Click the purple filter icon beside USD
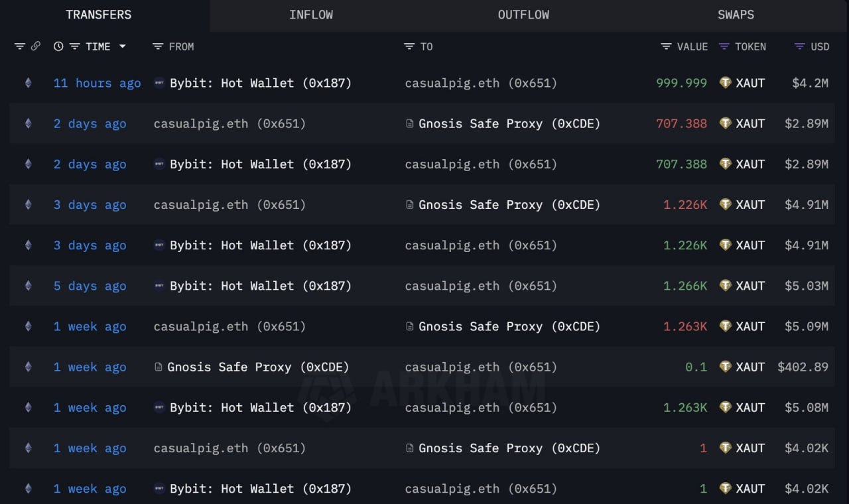The width and height of the screenshot is (849, 504). (x=800, y=46)
